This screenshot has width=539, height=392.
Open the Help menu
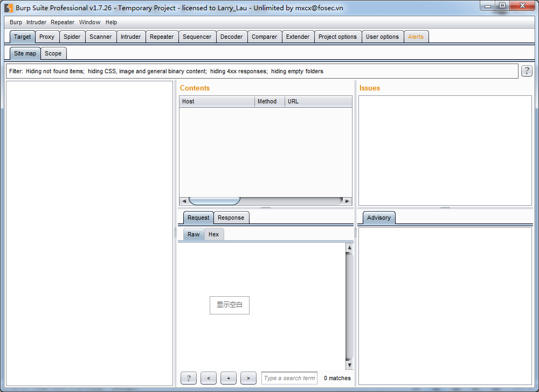click(x=111, y=22)
